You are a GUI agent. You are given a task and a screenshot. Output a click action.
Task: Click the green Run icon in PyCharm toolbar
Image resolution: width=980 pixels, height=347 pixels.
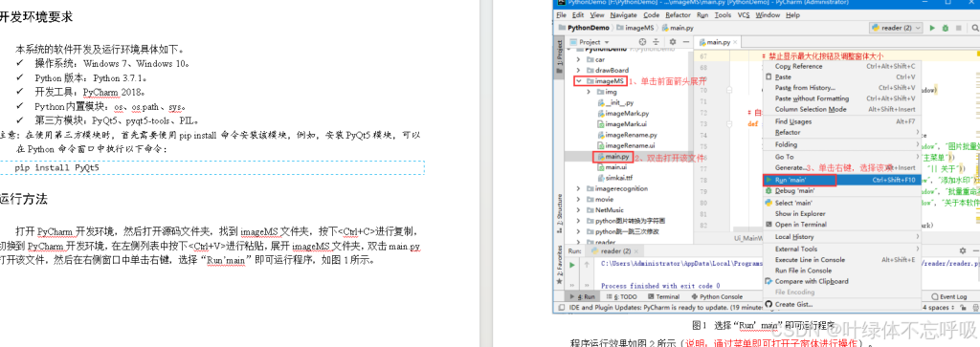pos(932,28)
